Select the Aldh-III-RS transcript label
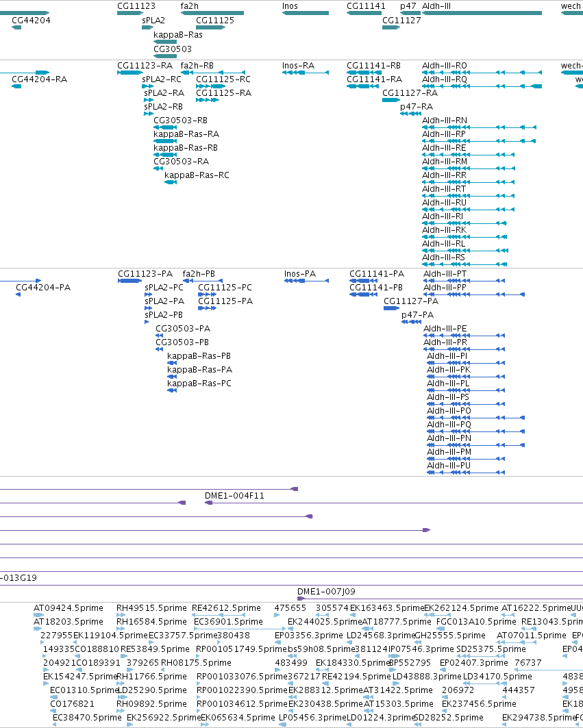The height and width of the screenshot is (728, 583). click(443, 258)
